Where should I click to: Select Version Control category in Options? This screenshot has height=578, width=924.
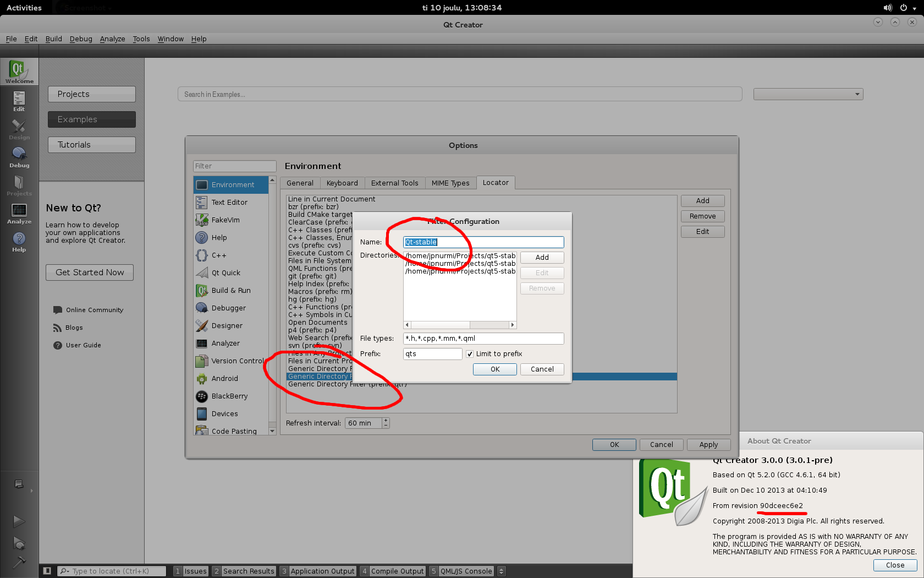coord(230,361)
